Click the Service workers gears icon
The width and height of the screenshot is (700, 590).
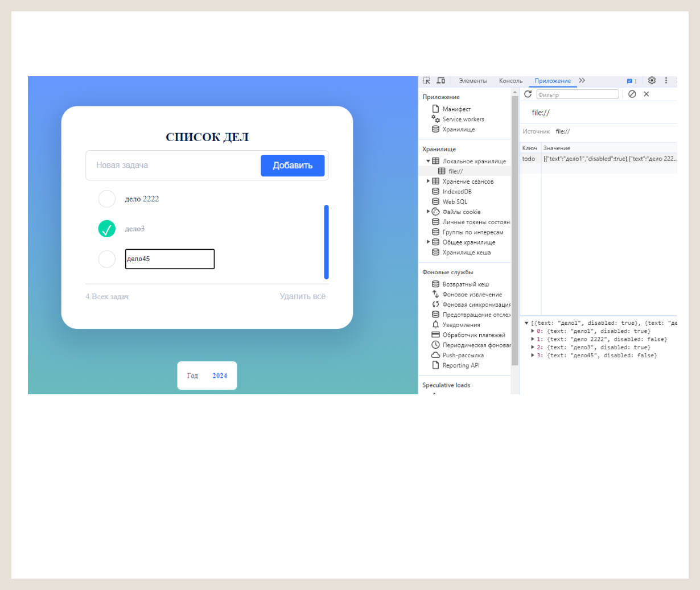tap(435, 119)
